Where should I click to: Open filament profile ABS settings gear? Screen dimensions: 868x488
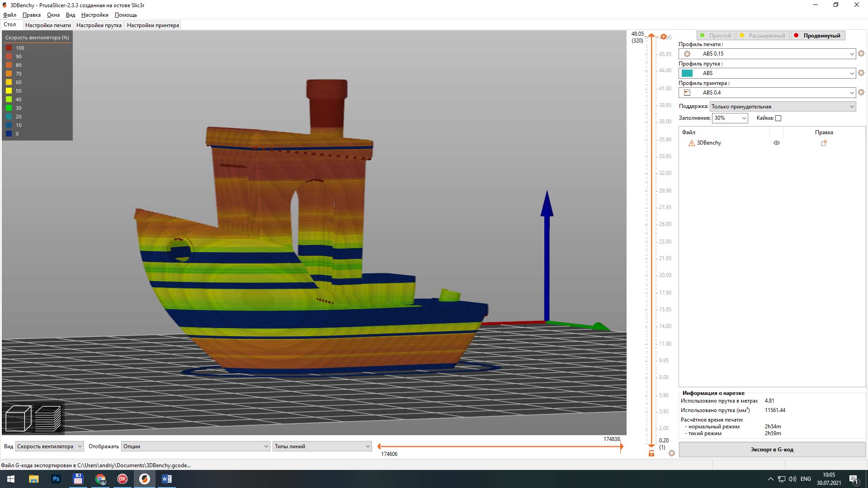point(861,73)
